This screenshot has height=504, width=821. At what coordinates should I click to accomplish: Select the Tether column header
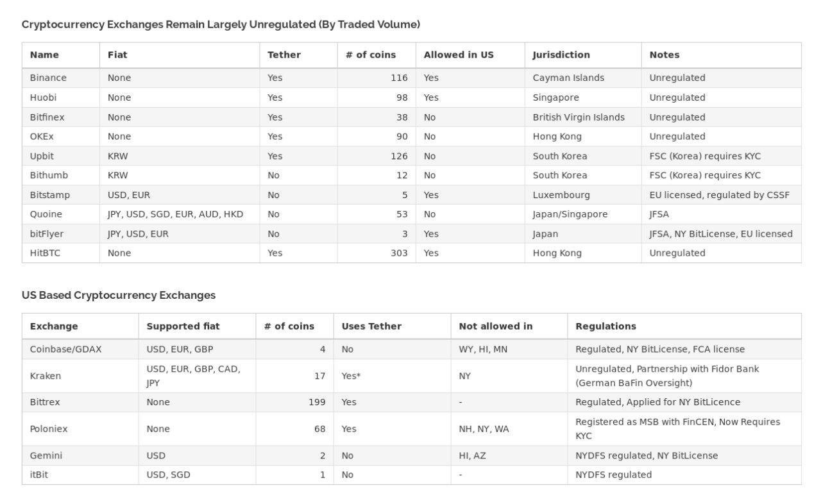click(x=284, y=55)
